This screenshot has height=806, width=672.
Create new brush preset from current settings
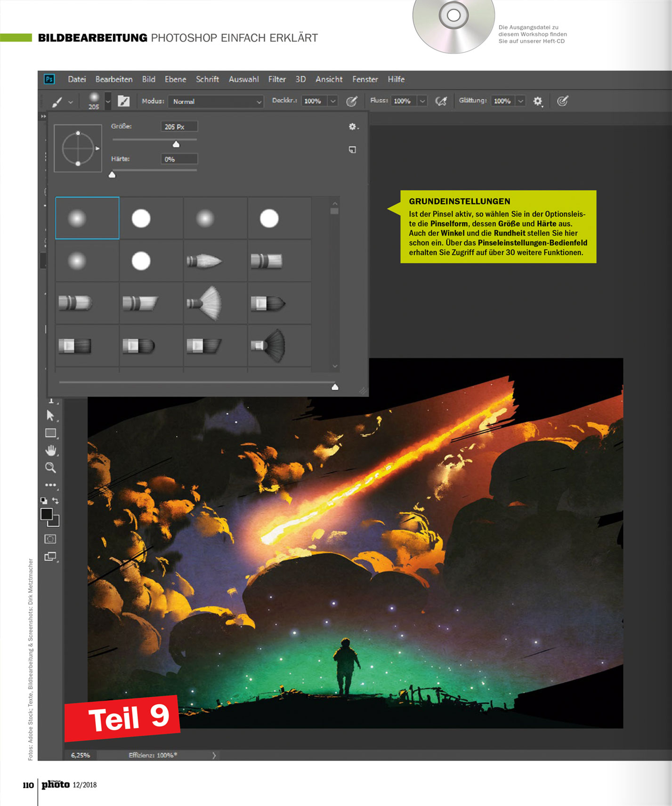coord(352,150)
